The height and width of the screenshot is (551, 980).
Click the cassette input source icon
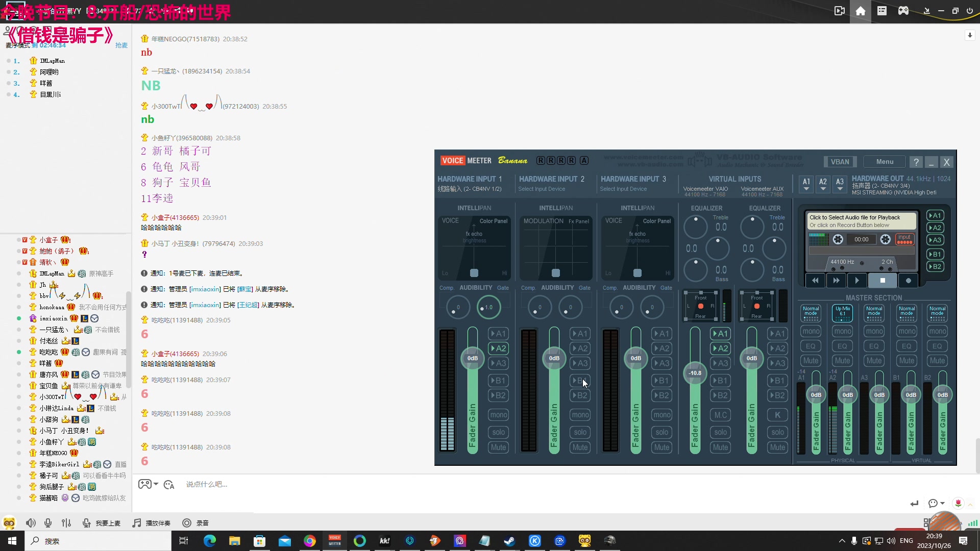[904, 239]
